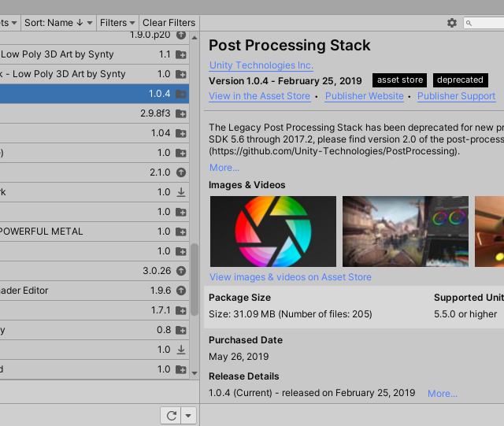The width and height of the screenshot is (504, 426).
Task: Click the package list scrollbar thumb
Action: pos(195,280)
